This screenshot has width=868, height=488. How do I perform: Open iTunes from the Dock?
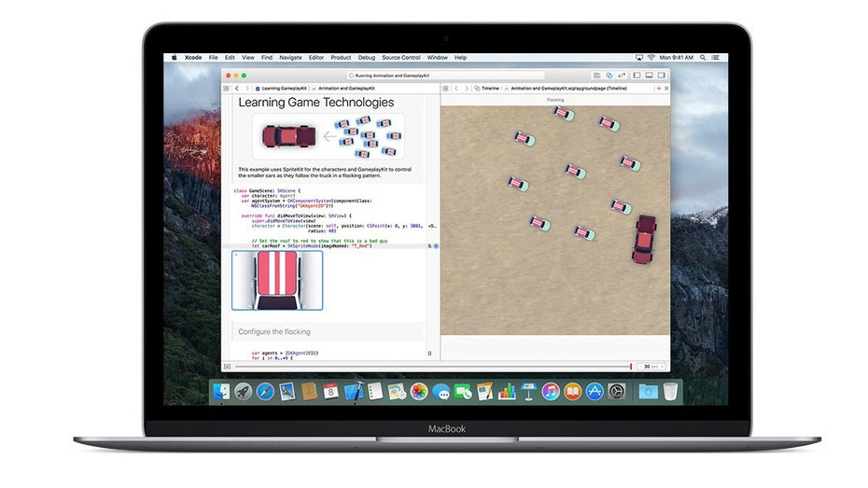[551, 392]
